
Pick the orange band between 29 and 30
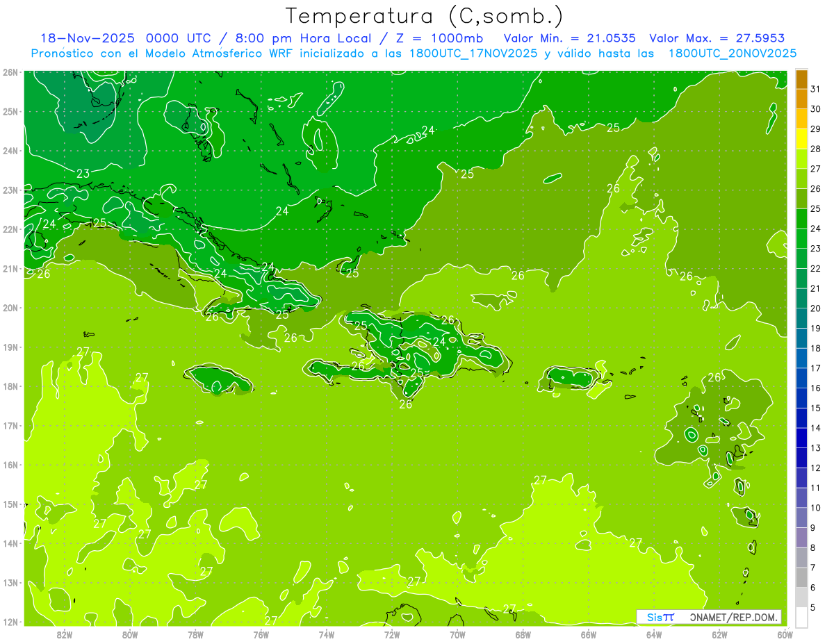[x=801, y=119]
